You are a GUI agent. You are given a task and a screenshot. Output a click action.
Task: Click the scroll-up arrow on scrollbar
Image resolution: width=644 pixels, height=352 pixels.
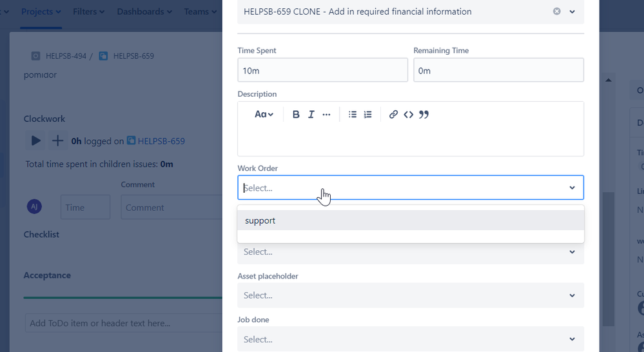pos(609,80)
